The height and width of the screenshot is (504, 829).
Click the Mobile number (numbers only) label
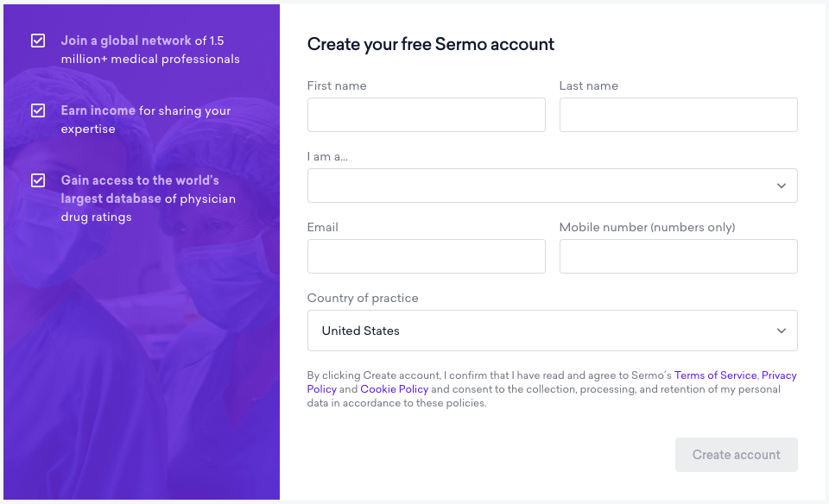click(647, 227)
